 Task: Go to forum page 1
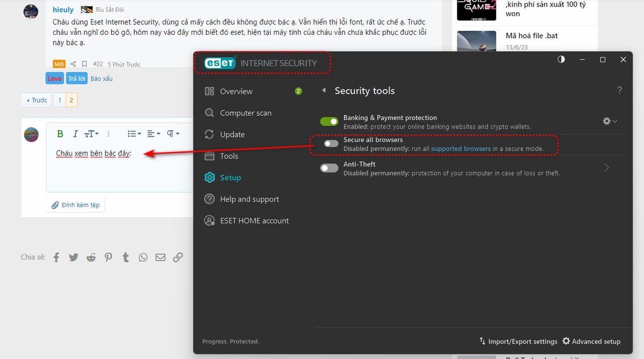pyautogui.click(x=59, y=100)
